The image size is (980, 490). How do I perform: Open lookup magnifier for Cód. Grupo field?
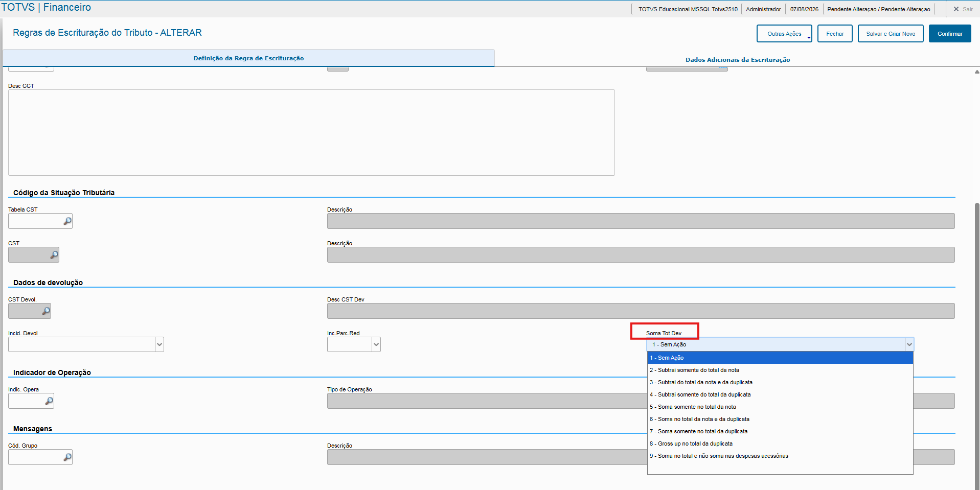click(x=67, y=457)
